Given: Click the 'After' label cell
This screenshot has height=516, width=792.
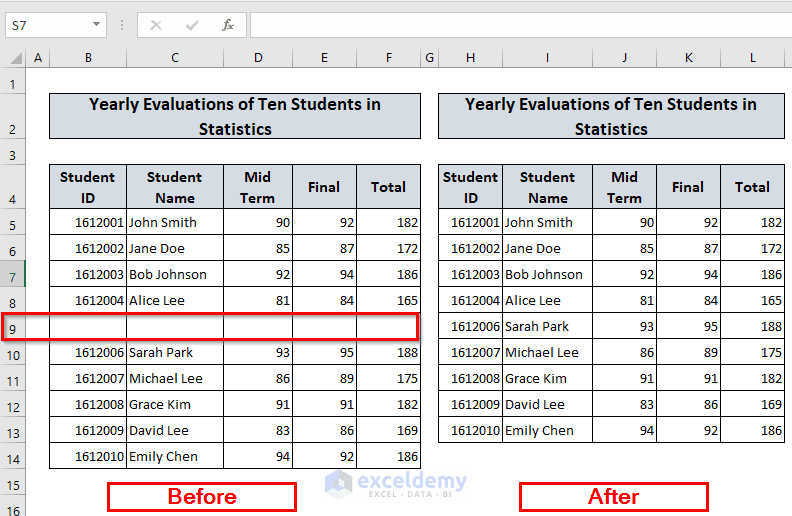Looking at the screenshot, I should click(614, 497).
